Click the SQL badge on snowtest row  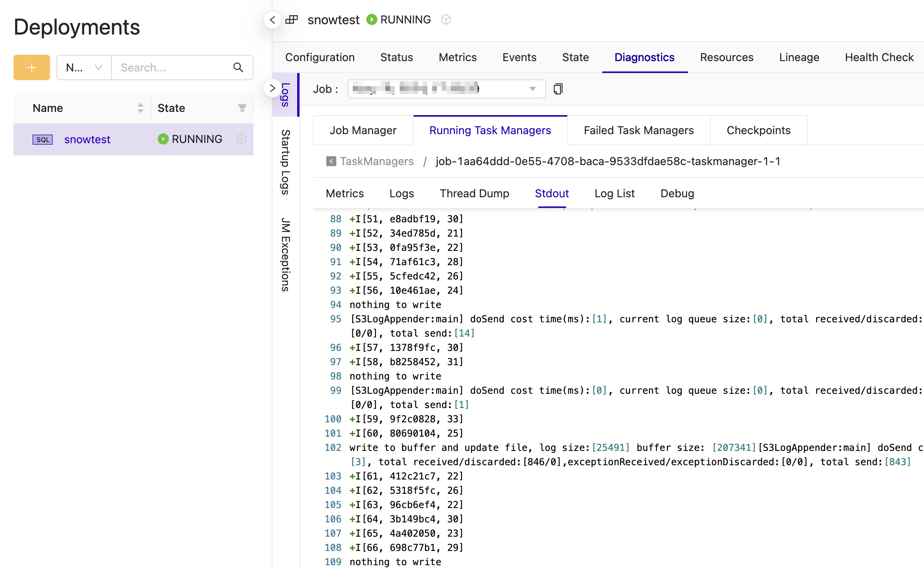pos(43,140)
